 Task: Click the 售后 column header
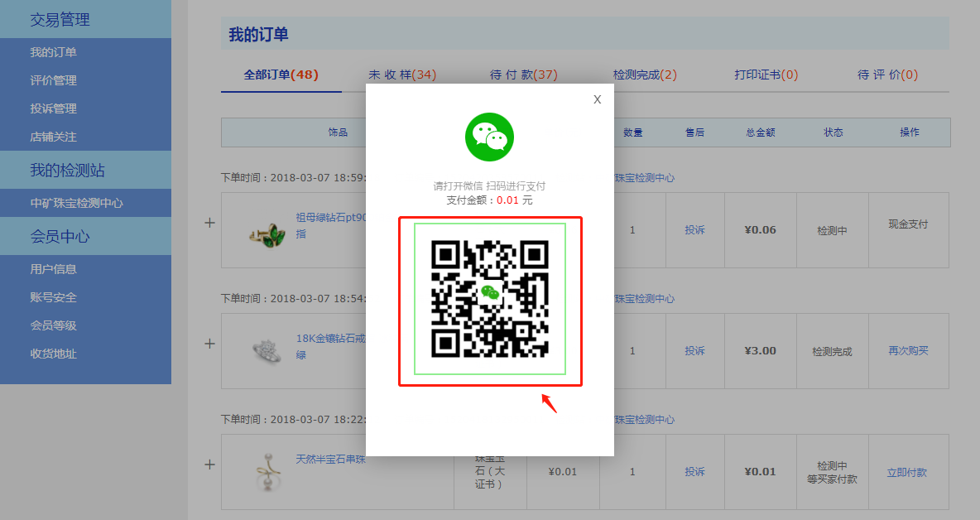point(694,132)
